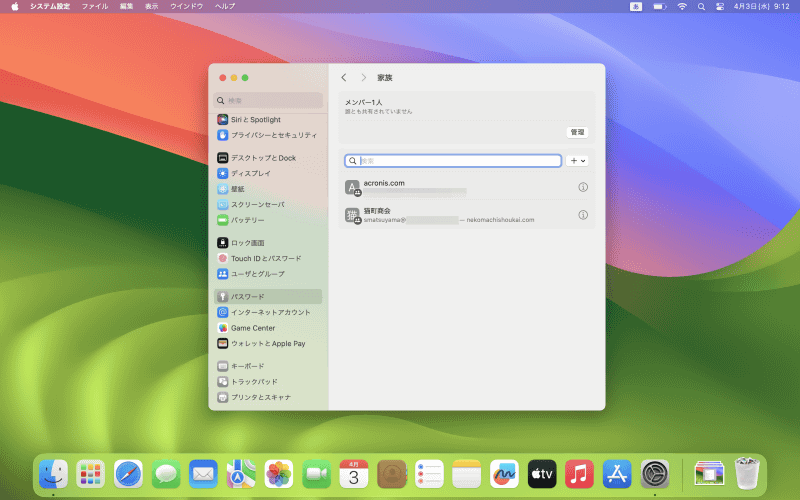Show info for acronis.com password

[583, 187]
